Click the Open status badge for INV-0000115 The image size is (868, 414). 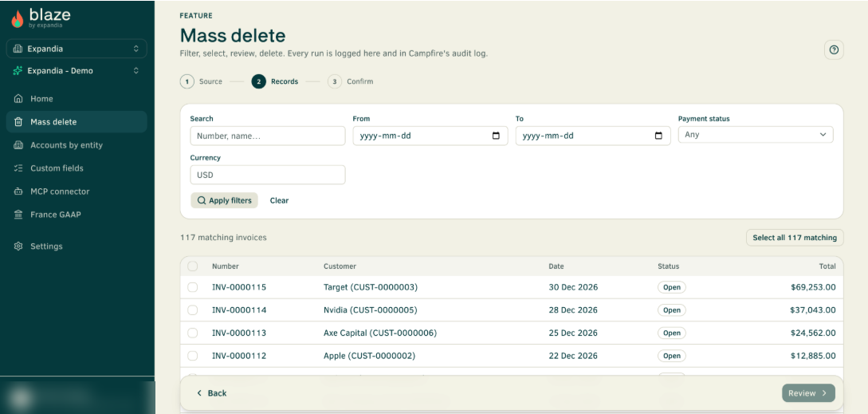point(672,287)
